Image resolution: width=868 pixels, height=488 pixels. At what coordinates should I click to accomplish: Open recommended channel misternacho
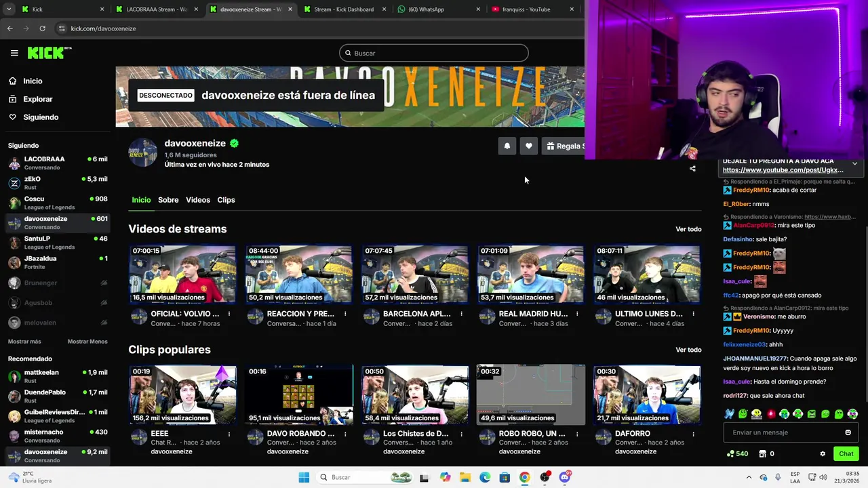(58, 436)
